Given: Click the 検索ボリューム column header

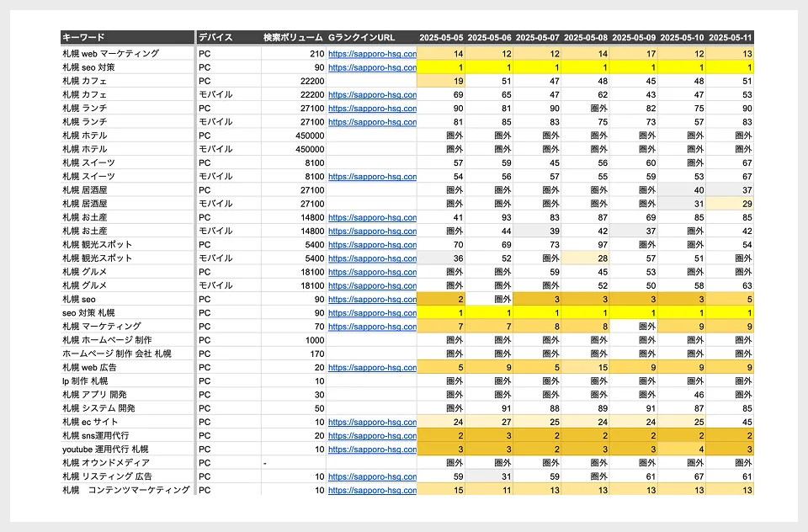Looking at the screenshot, I should (292, 38).
